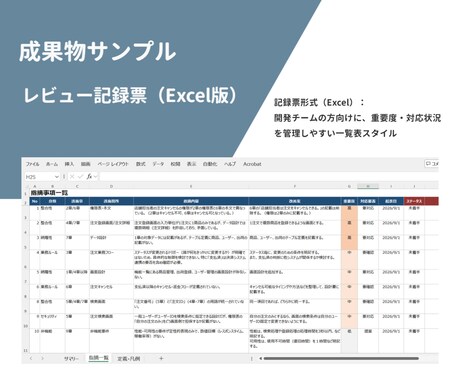Select column E header

click(x=191, y=186)
